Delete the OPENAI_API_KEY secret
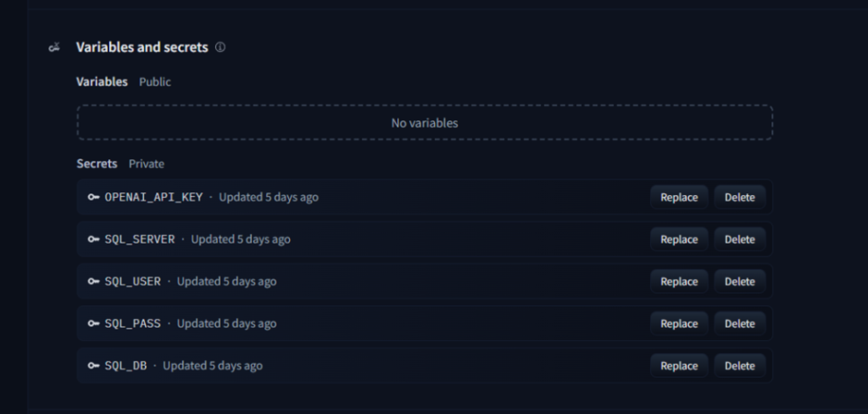Image resolution: width=868 pixels, height=414 pixels. point(740,198)
